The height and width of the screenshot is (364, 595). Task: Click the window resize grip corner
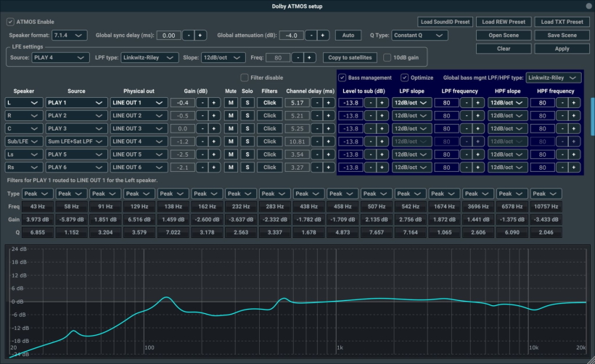591,360
